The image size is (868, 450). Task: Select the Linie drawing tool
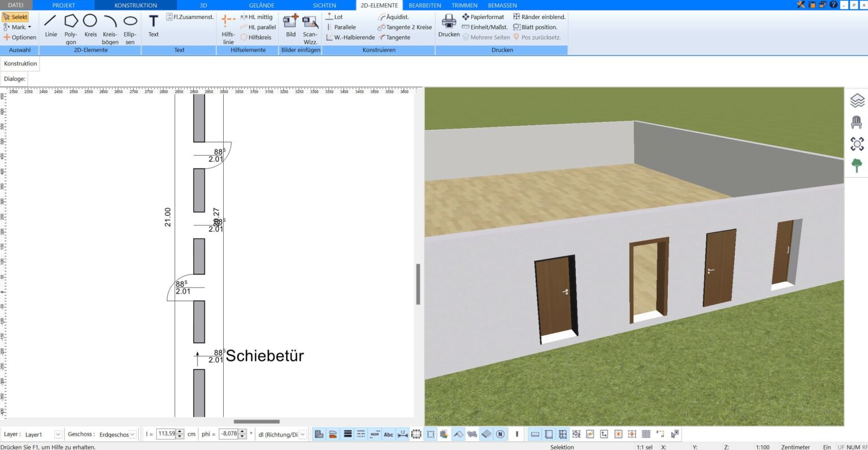51,26
